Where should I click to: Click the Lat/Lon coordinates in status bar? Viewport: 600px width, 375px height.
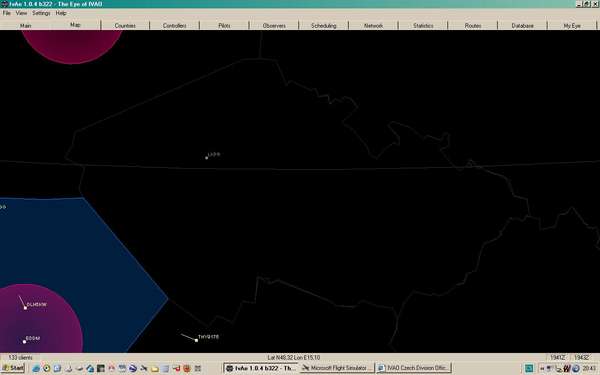[293, 357]
